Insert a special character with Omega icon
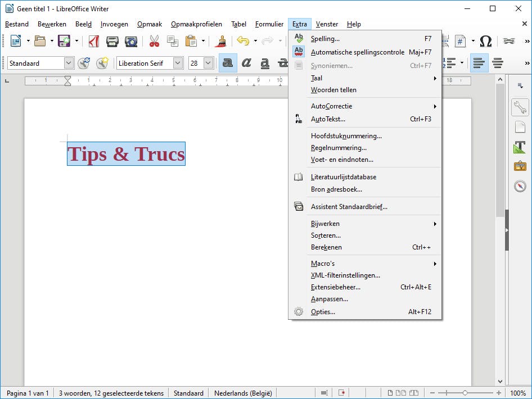This screenshot has width=532, height=399. 485,41
